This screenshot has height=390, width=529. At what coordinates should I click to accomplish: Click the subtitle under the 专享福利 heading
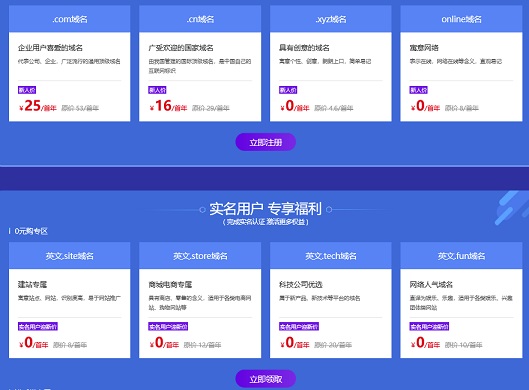click(266, 222)
